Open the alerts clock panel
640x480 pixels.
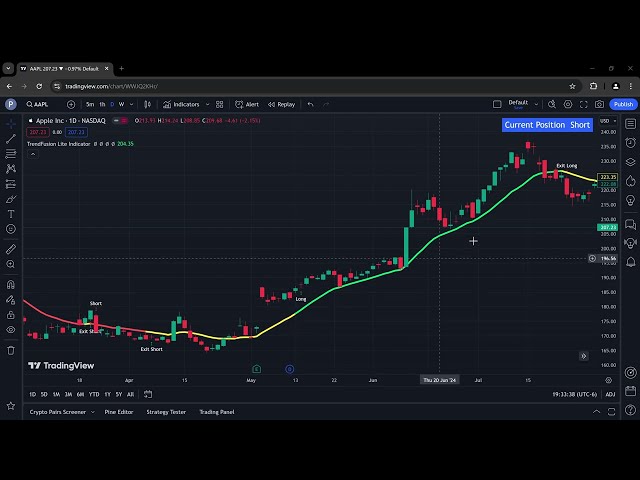(x=630, y=143)
